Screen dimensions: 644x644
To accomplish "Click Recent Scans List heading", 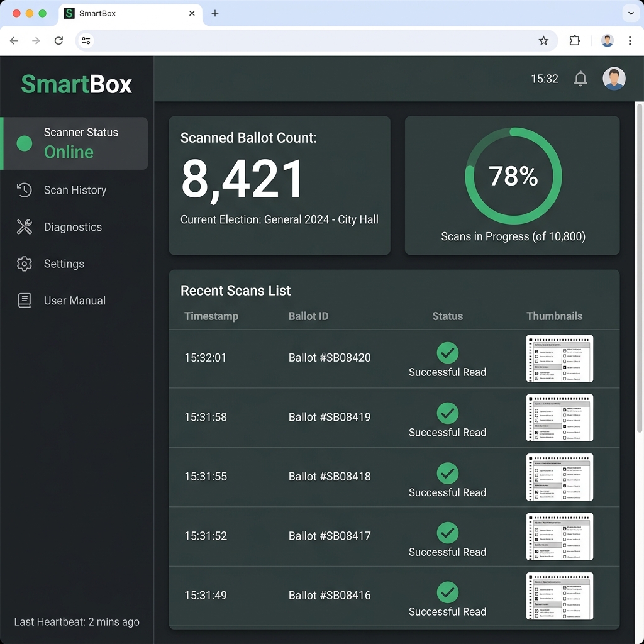I will coord(235,291).
